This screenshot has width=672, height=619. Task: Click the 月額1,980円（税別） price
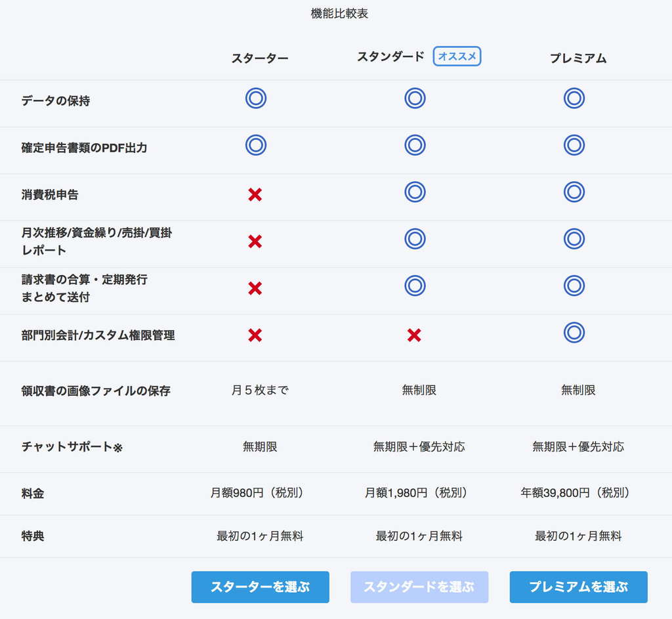(x=417, y=493)
